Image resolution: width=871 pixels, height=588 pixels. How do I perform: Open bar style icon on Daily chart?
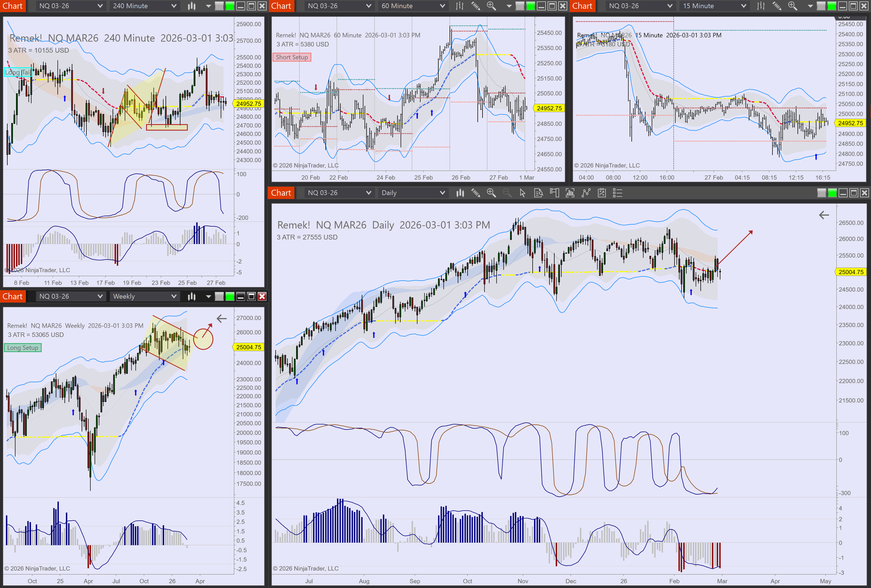460,193
